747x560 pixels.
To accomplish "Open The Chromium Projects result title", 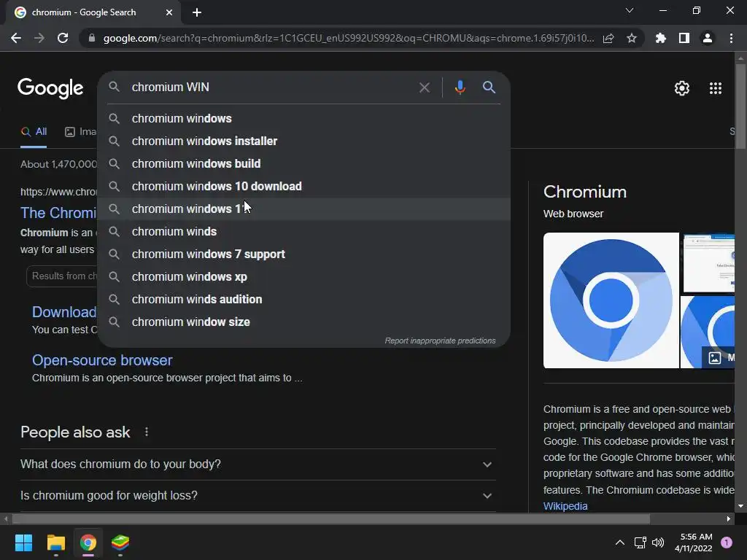I will [x=58, y=213].
